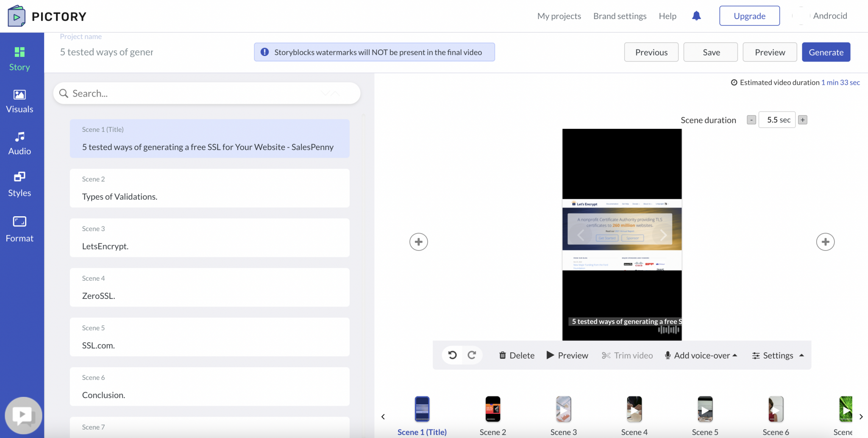Image resolution: width=868 pixels, height=438 pixels.
Task: Open Brand settings
Action: tap(620, 16)
